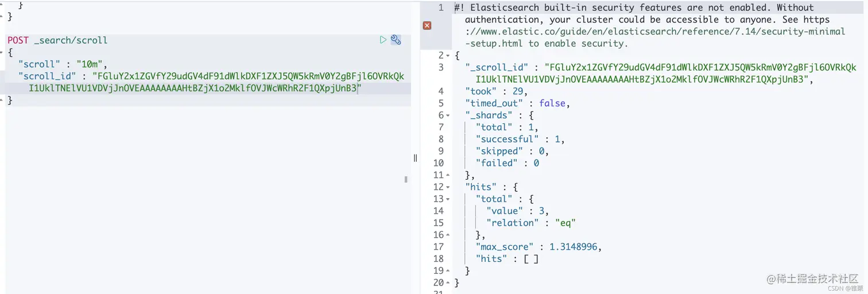This screenshot has width=868, height=294.
Task: Click the red warning marker on response line 1
Action: coord(427,25)
